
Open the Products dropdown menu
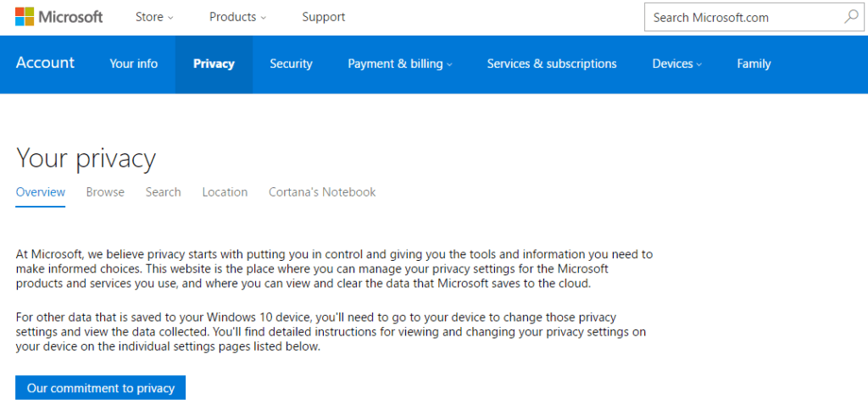237,17
